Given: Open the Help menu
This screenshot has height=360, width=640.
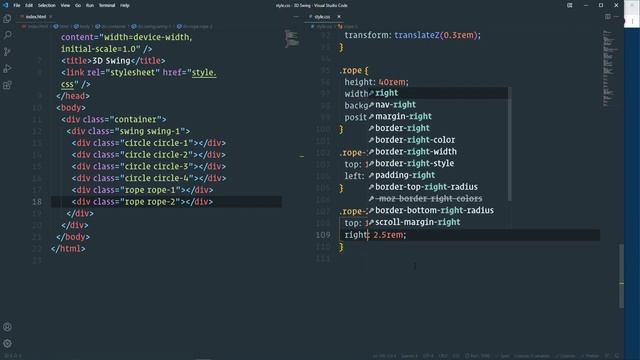Looking at the screenshot, I should click(x=125, y=5).
